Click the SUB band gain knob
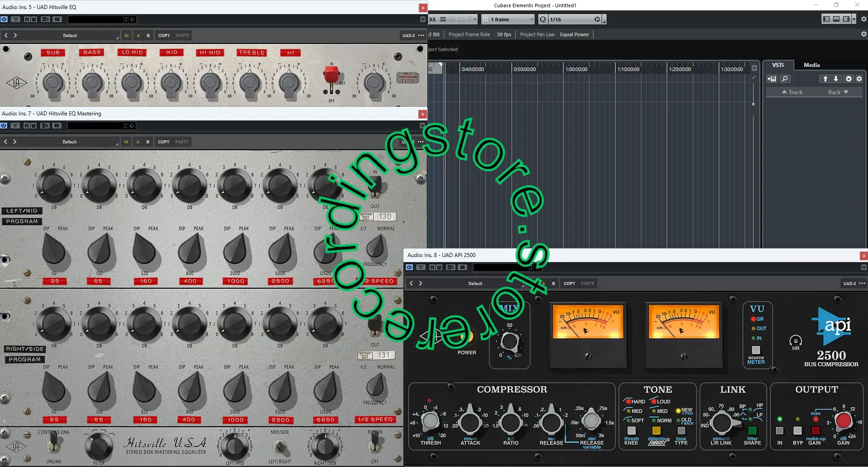The width and height of the screenshot is (868, 467). tap(53, 83)
